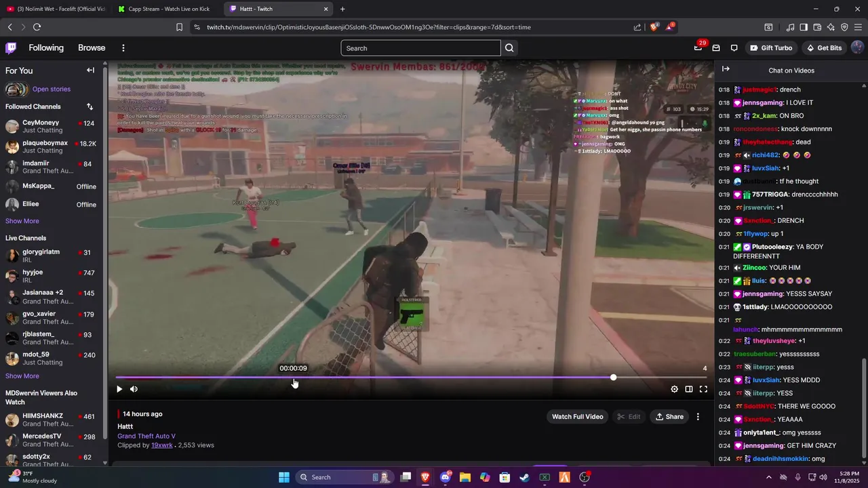The image size is (868, 488).
Task: Open Brave playlist music icon
Action: click(790, 27)
